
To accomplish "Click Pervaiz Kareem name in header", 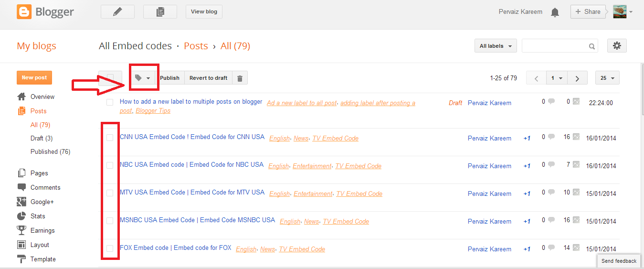I will [x=520, y=11].
